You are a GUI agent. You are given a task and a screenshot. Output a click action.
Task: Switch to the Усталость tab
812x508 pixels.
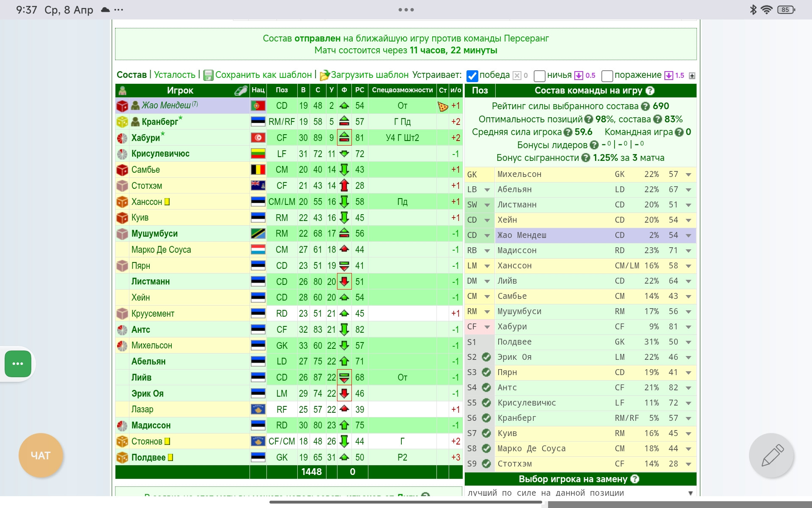[174, 75]
